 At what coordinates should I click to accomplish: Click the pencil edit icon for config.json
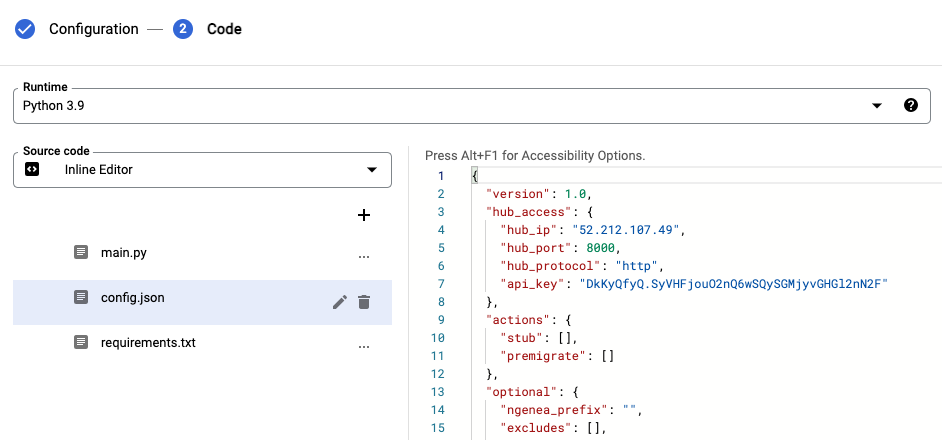coord(340,301)
